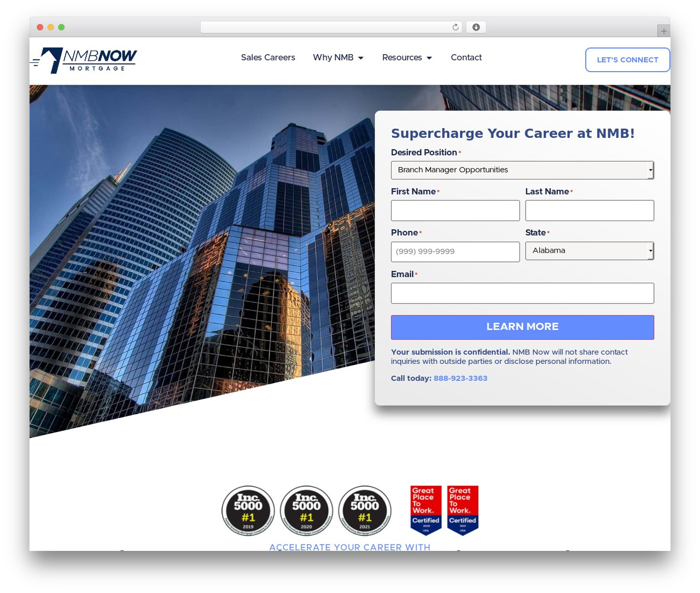Open the Sales Careers page
Image resolution: width=700 pixels, height=593 pixels.
tap(268, 57)
